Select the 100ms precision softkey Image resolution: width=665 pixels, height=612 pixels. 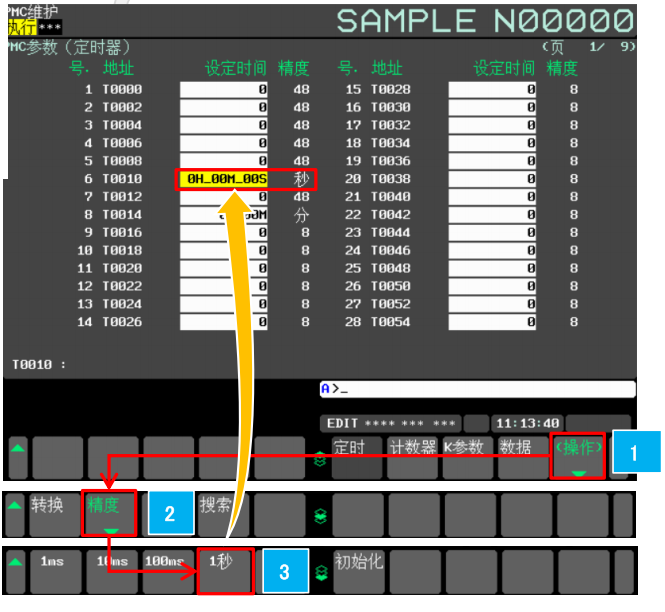tap(168, 571)
